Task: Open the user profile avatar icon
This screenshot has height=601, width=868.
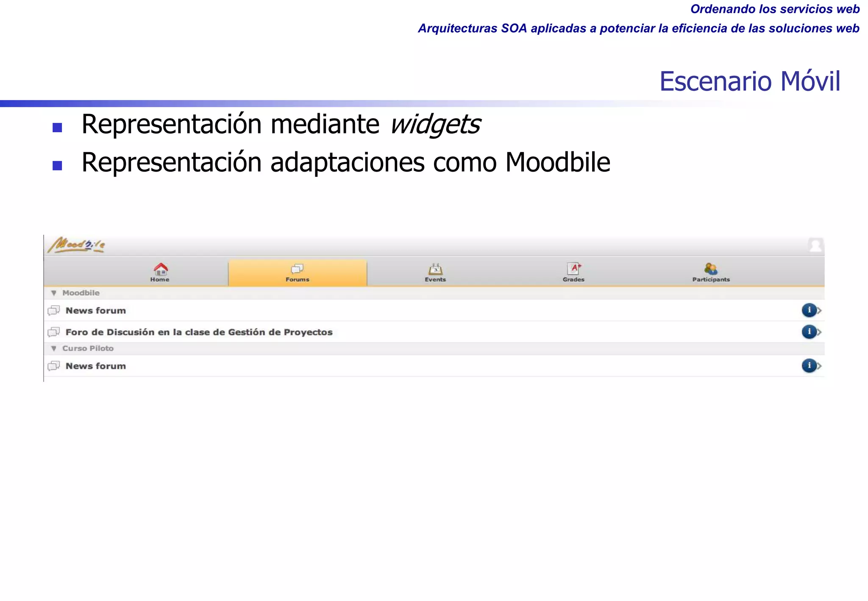Action: [815, 245]
